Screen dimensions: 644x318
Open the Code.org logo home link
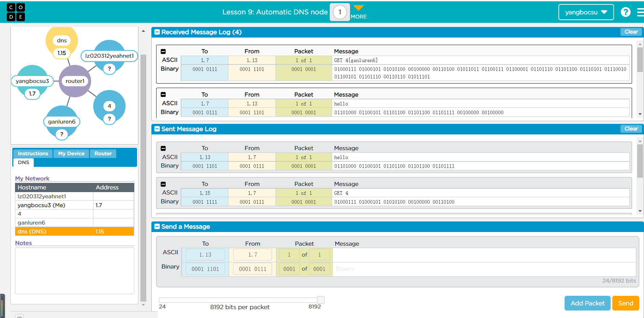(16, 12)
